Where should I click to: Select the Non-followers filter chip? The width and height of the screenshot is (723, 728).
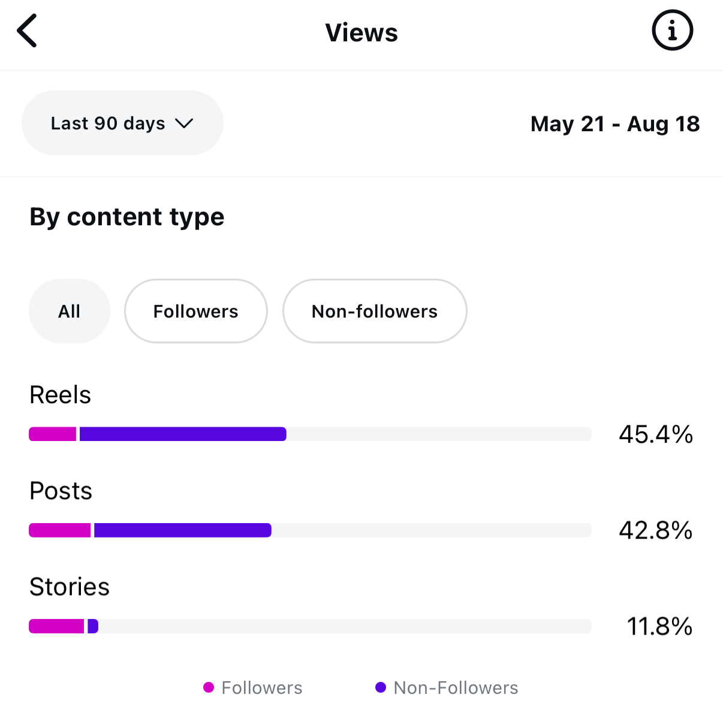tap(375, 311)
